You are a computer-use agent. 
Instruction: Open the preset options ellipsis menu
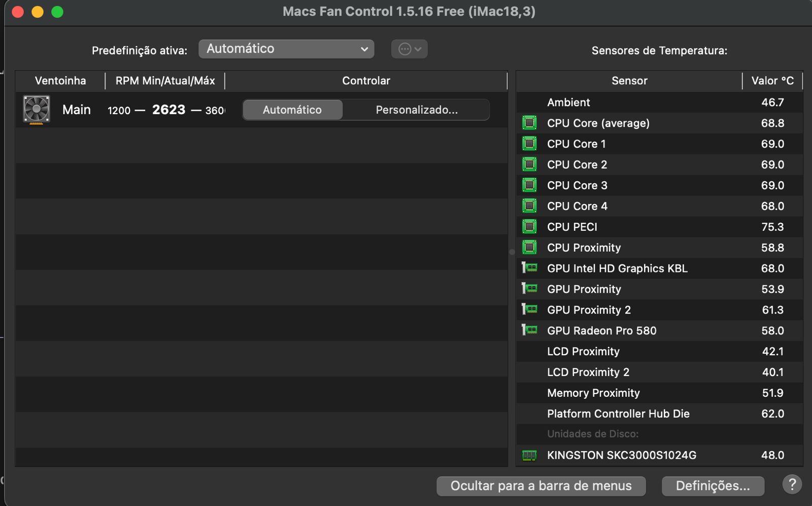click(x=409, y=49)
